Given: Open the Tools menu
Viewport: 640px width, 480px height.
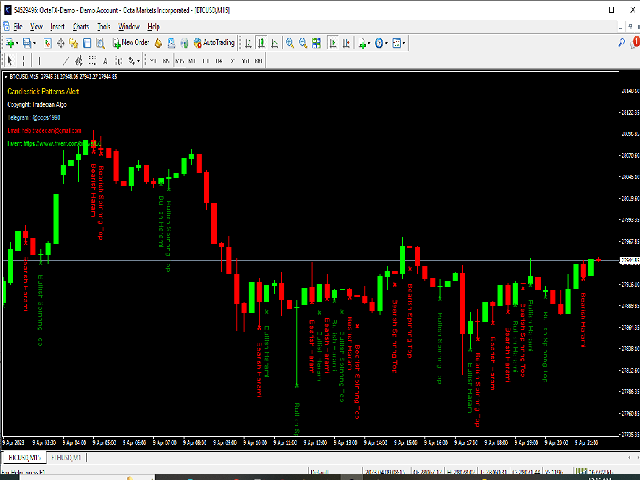Looking at the screenshot, I should click(104, 27).
